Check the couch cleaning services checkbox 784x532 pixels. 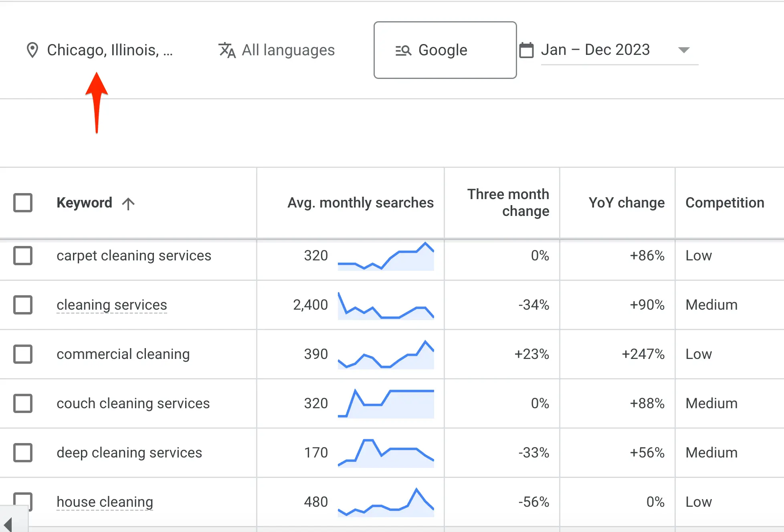pos(23,403)
